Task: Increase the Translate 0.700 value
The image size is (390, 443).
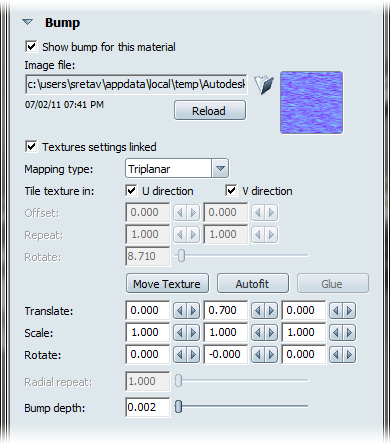Action: click(271, 311)
